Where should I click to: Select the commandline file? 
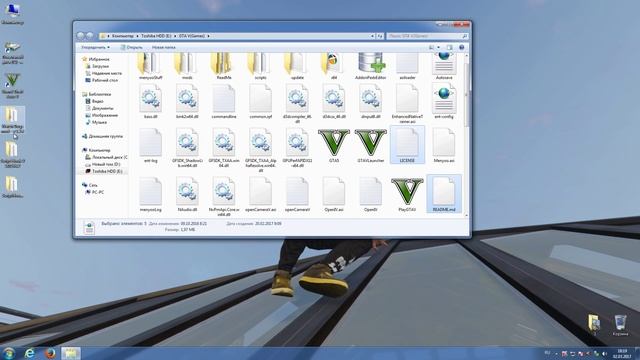click(224, 101)
